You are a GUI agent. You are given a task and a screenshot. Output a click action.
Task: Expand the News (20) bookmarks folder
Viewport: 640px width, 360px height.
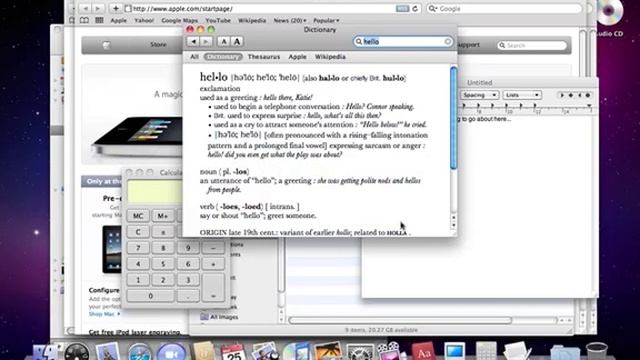290,20
